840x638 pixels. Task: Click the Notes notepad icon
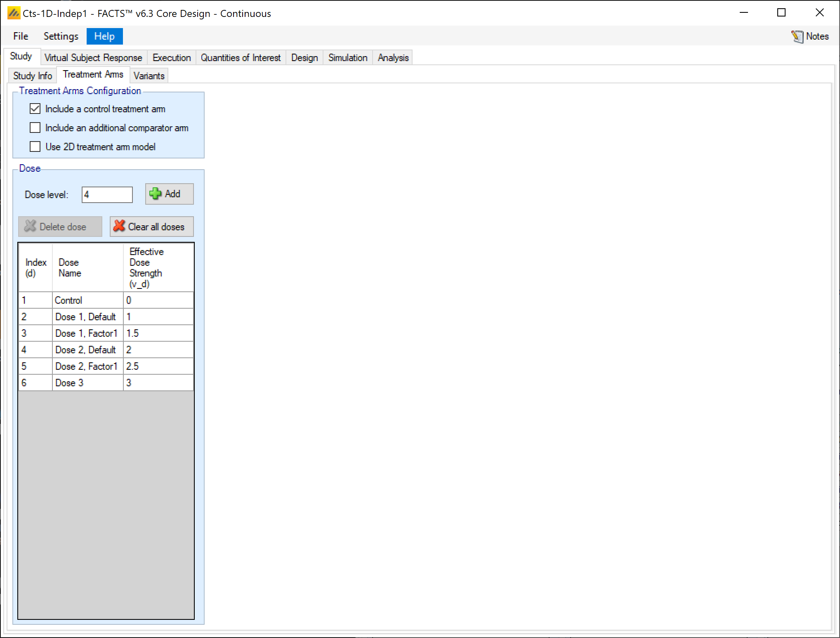click(797, 36)
